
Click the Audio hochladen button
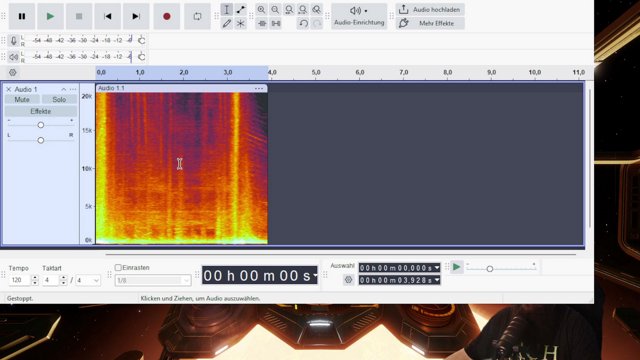pos(430,9)
